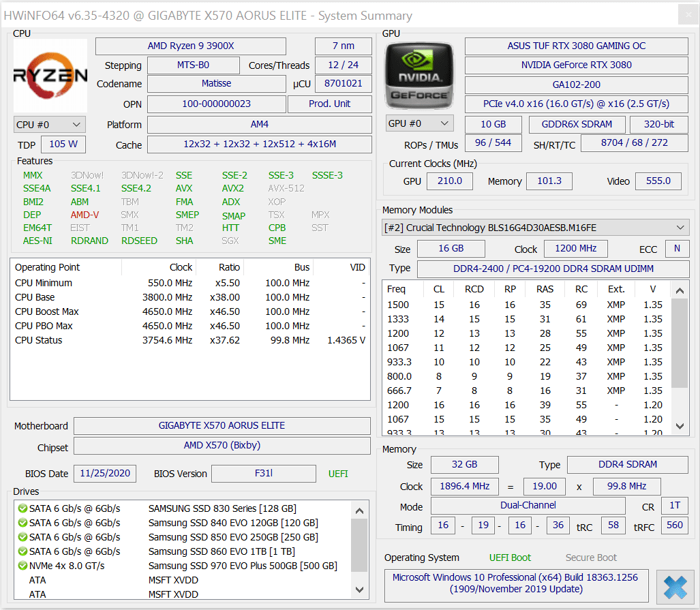Click the NVIDIA GeForce GPU logo
This screenshot has width=700, height=610.
[x=419, y=76]
